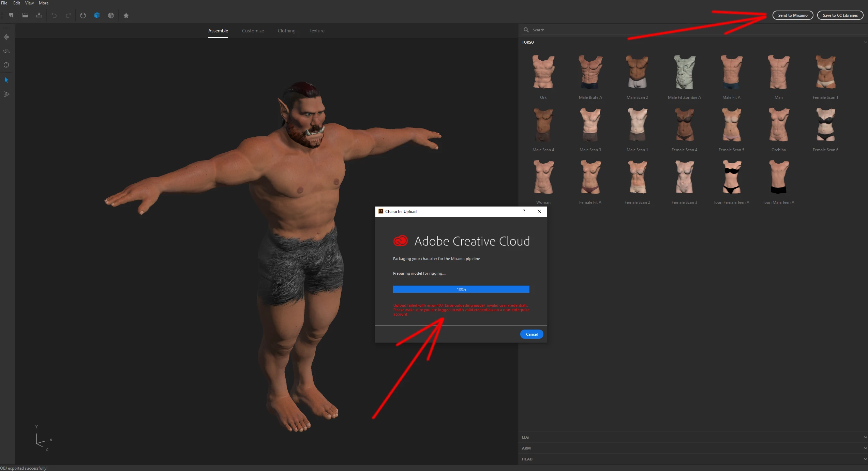Screen dimensions: 868x471
Task: Click the Open folder toolbar icon
Action: pyautogui.click(x=25, y=15)
